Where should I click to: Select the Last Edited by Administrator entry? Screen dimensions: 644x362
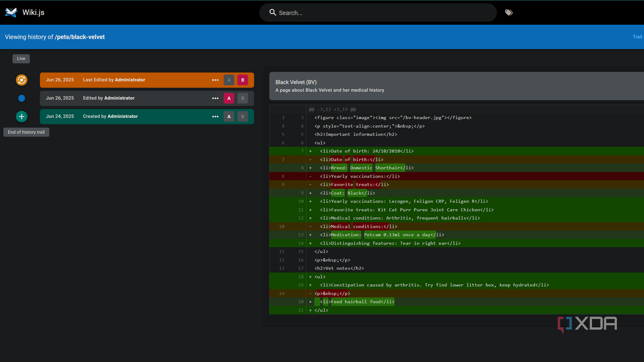[x=147, y=80]
